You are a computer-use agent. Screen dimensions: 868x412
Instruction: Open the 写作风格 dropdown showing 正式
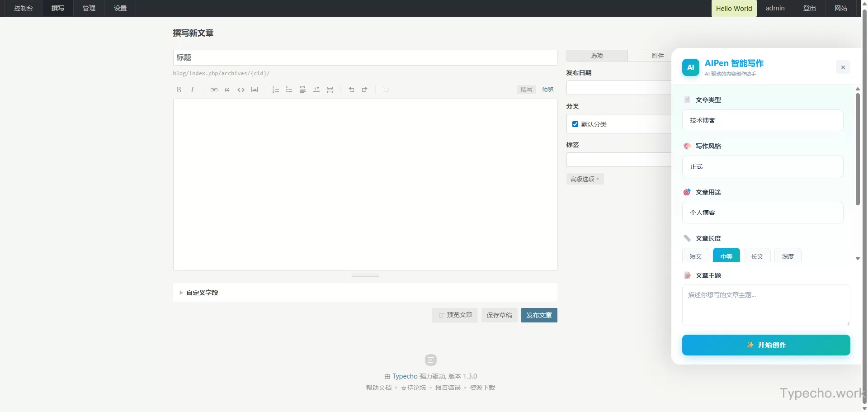[x=762, y=166]
